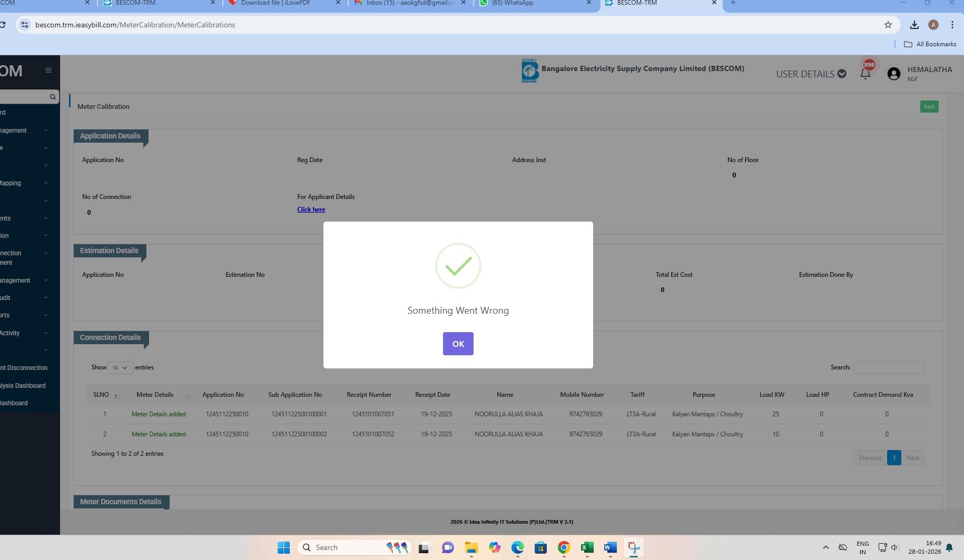Screen dimensions: 964x560
Task: Open the Chrome downloads icon
Action: tap(914, 25)
